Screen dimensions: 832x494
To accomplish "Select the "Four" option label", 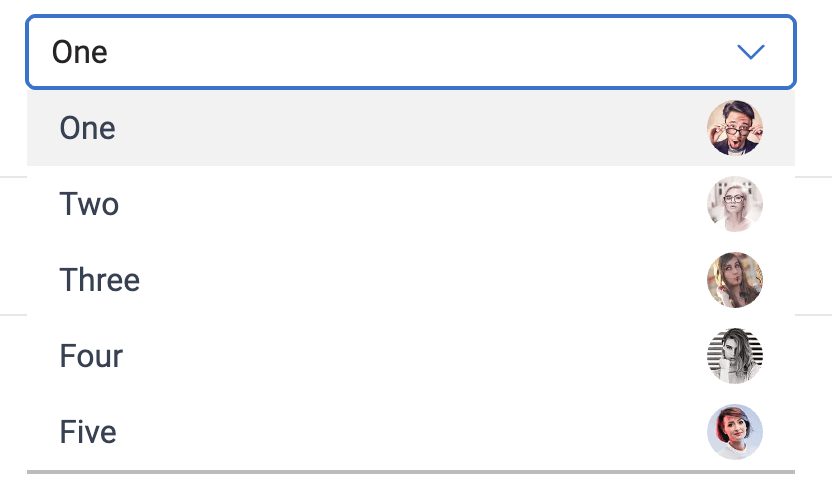I will coord(91,356).
